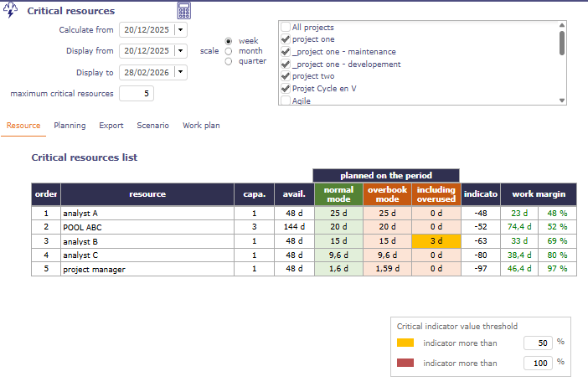Screen dimensions: 588x392
Task: Open the Calculate from date dropdown
Action: [181, 30]
